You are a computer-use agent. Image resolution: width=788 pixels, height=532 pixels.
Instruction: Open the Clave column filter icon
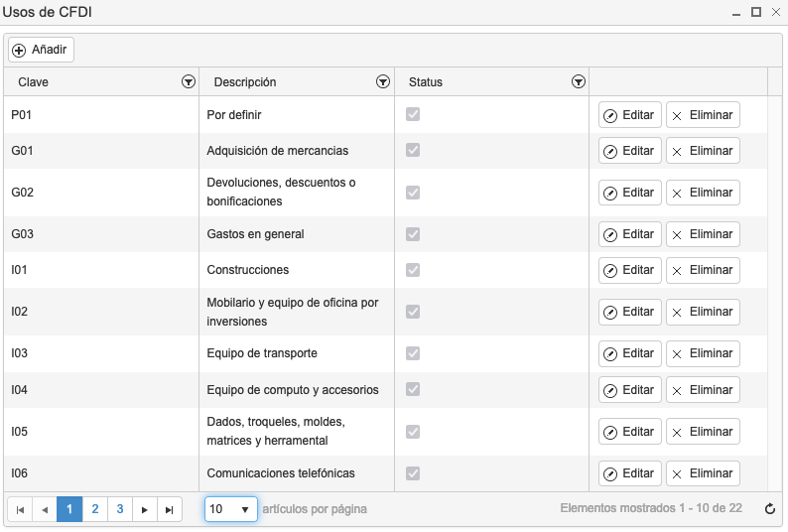pos(189,81)
